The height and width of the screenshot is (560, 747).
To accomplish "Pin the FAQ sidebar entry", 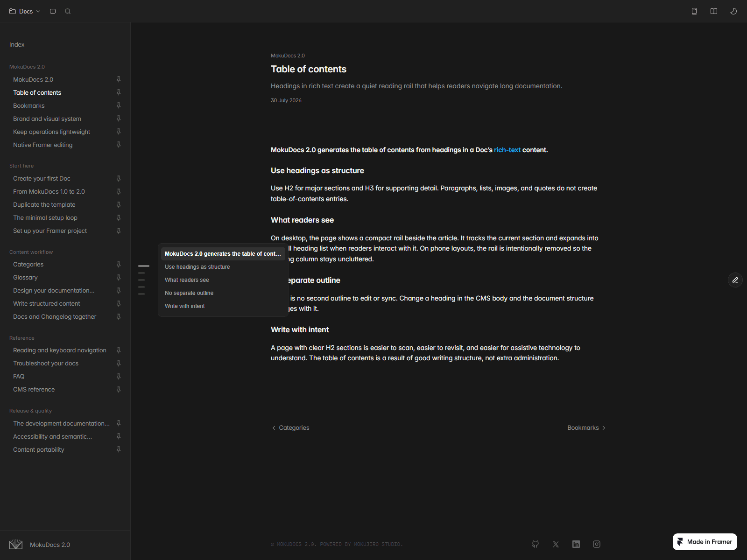I will pyautogui.click(x=119, y=376).
